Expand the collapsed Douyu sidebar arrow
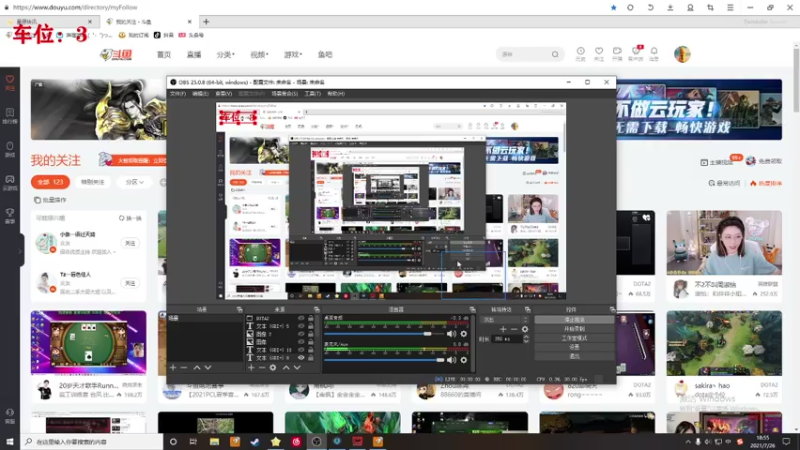800x450 pixels. 19,251
